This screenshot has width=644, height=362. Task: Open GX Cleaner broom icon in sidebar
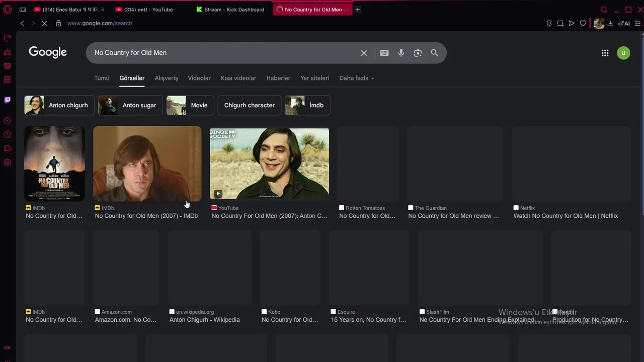point(8,52)
